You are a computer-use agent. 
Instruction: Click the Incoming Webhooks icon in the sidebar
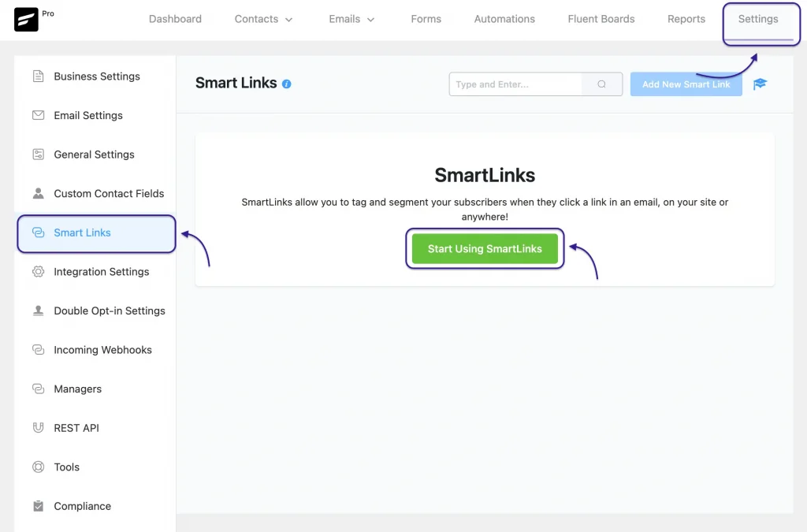tap(37, 349)
